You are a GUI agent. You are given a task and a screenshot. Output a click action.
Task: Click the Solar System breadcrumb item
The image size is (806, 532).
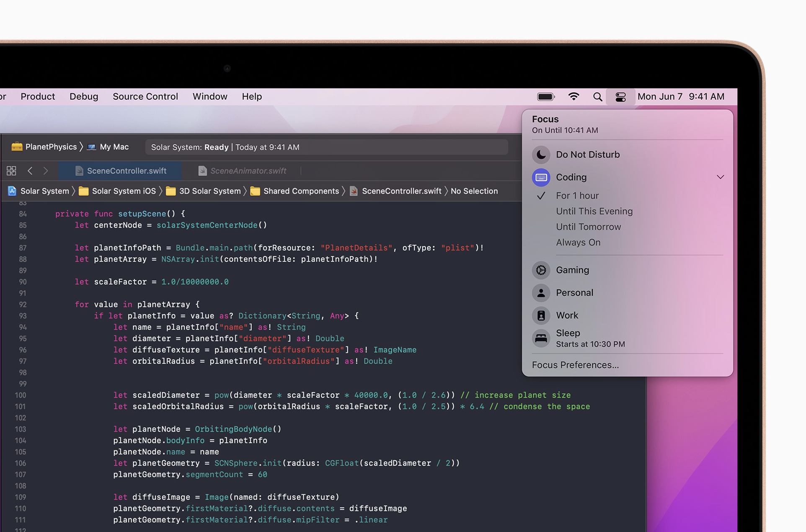44,191
